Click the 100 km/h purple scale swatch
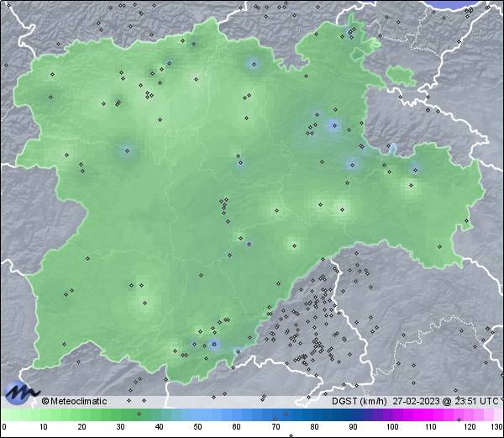This screenshot has height=438, width=504. tap(391, 415)
